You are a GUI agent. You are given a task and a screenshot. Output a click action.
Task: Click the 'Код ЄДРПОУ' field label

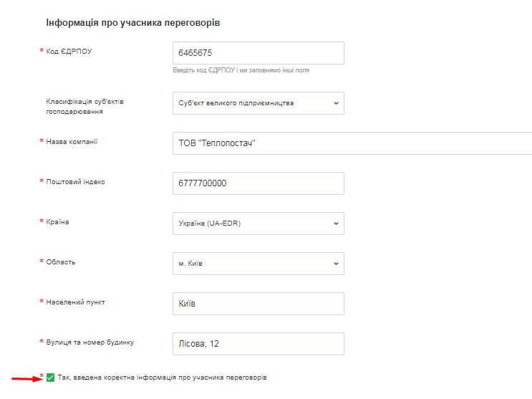pyautogui.click(x=69, y=51)
